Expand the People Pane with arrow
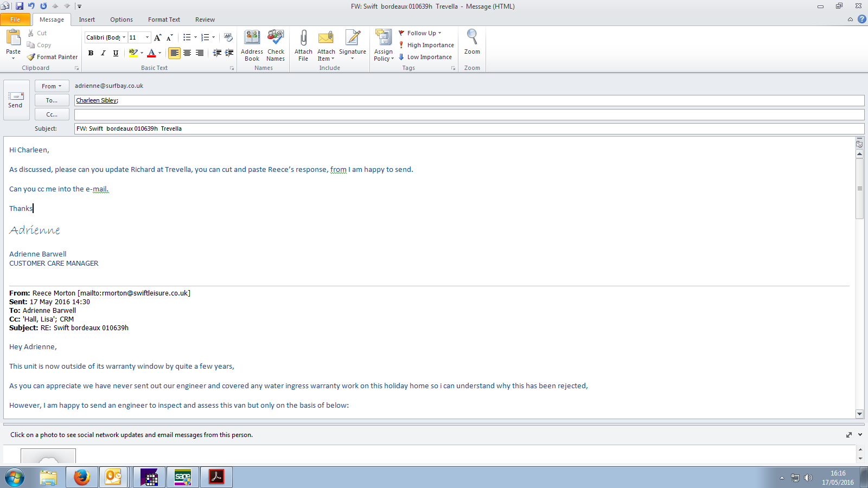 (x=860, y=435)
